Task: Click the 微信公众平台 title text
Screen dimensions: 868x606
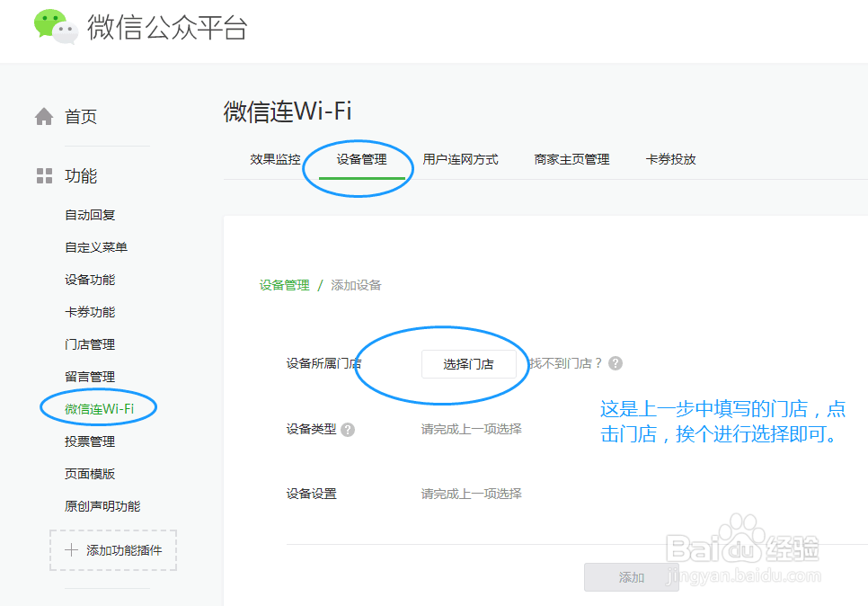Action: tap(167, 27)
